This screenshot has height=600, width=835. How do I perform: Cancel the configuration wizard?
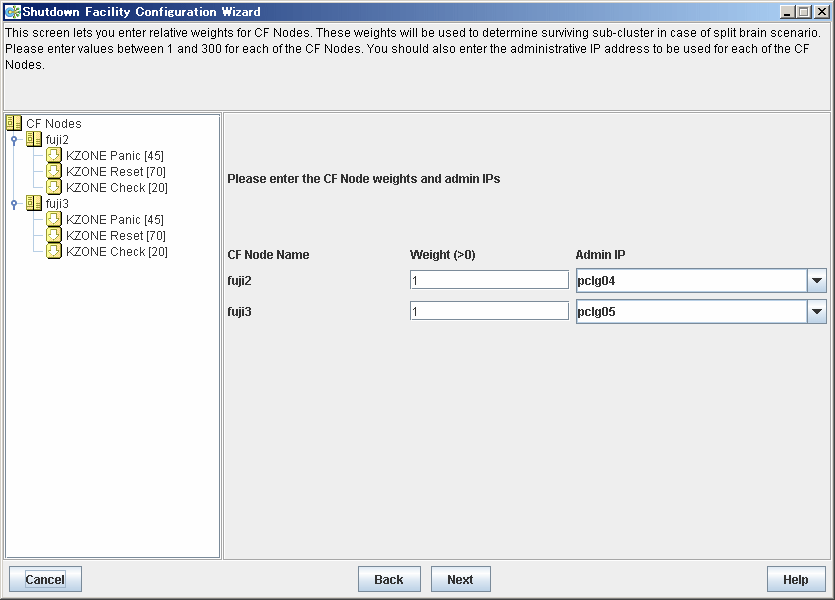(x=45, y=579)
